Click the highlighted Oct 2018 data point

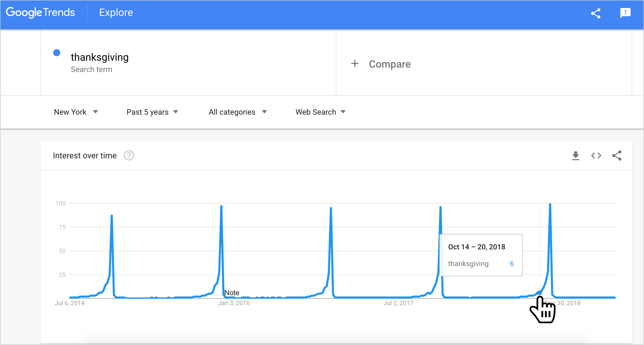[539, 293]
